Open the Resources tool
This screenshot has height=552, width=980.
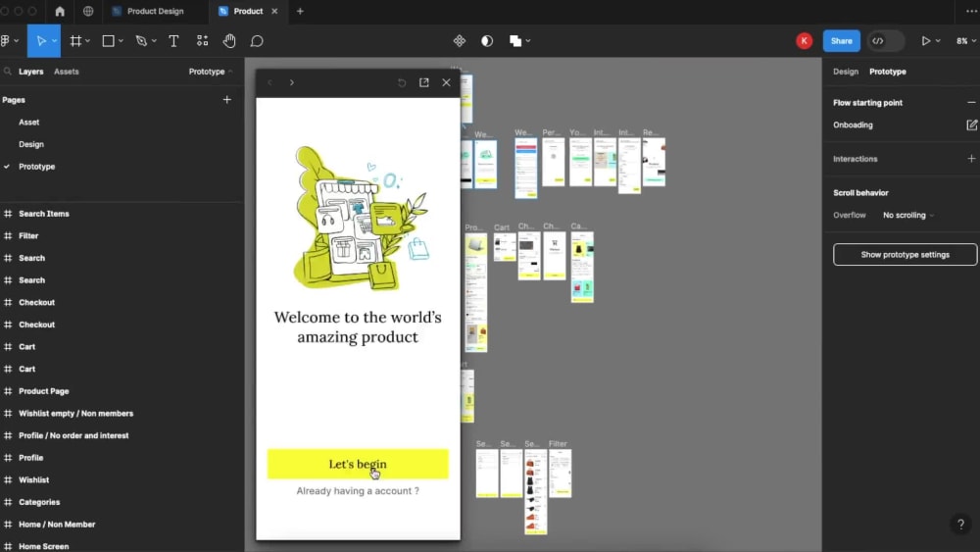click(202, 40)
